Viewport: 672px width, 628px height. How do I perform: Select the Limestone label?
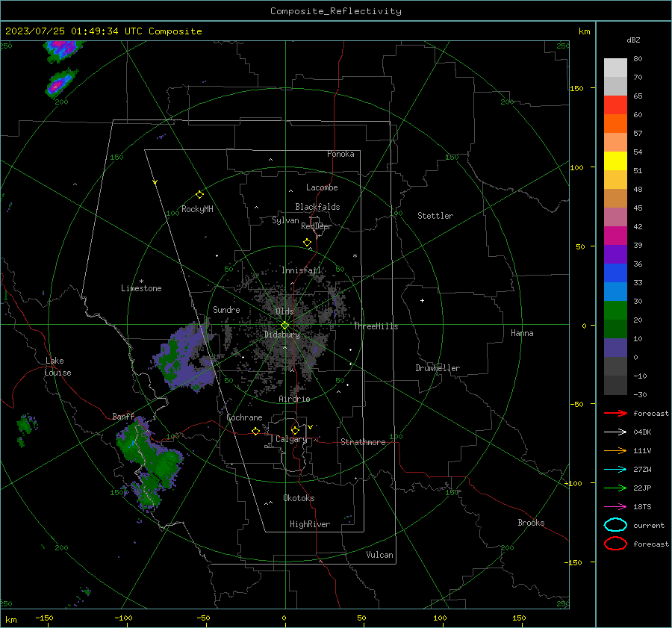coord(141,288)
